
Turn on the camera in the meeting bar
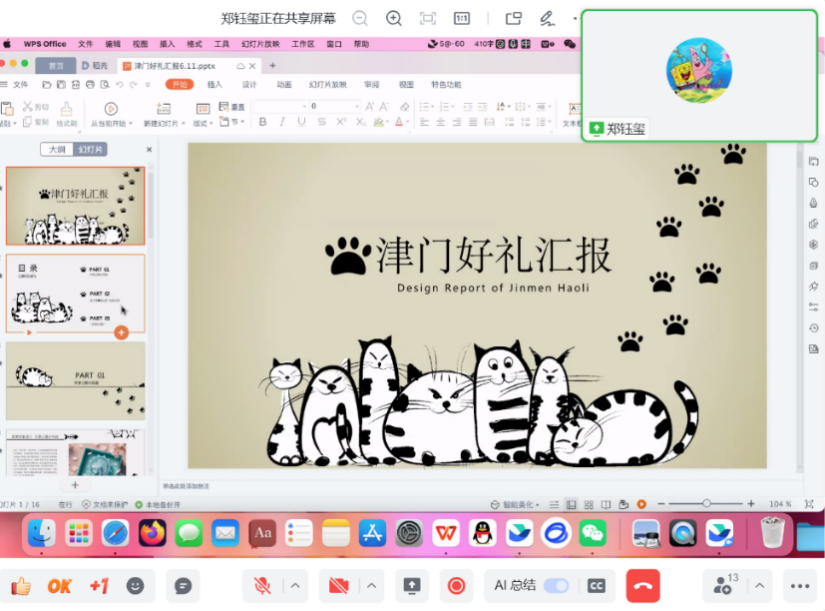click(338, 586)
